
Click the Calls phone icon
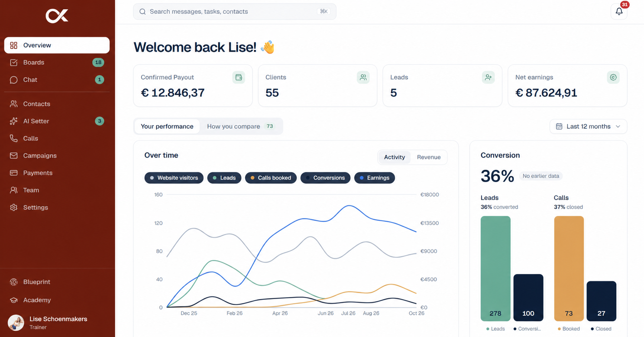[x=14, y=138]
